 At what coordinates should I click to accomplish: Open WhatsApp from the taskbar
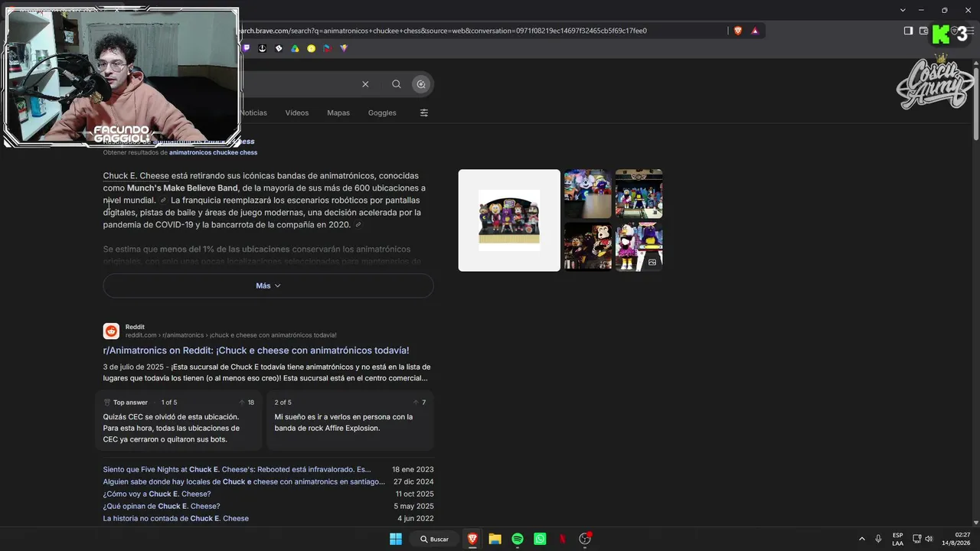[x=540, y=539]
